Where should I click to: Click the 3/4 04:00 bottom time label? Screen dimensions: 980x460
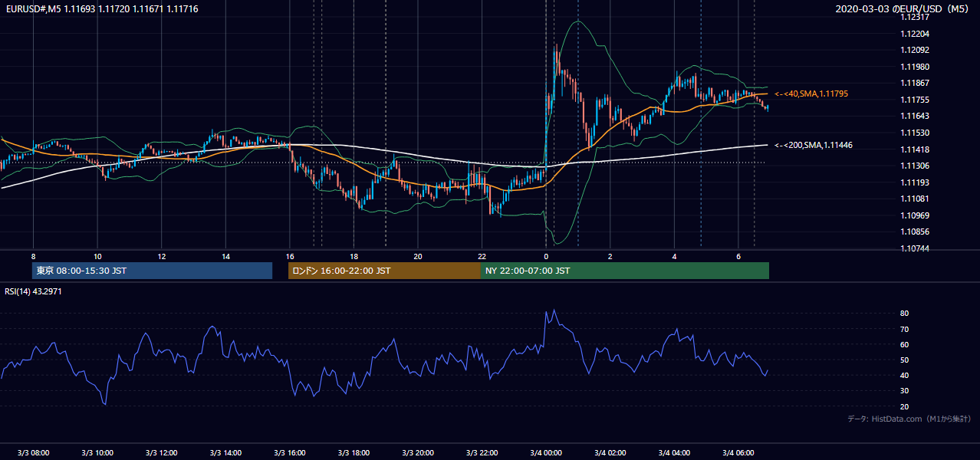675,452
